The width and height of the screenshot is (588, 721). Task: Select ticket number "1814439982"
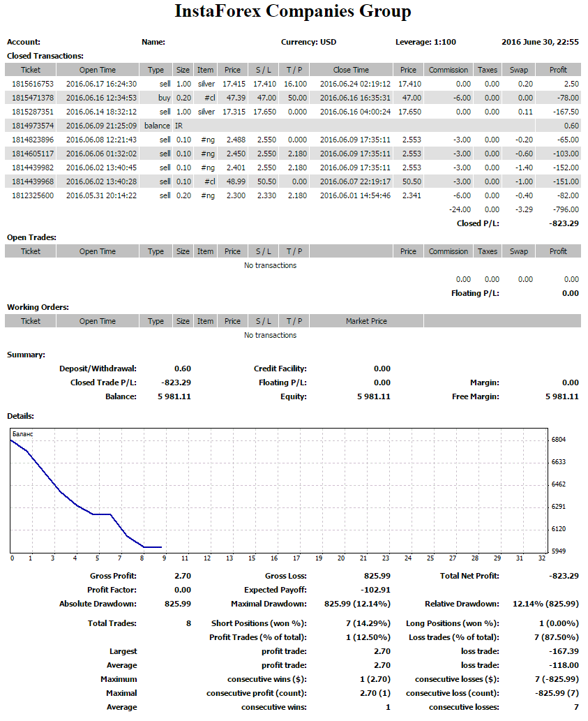tap(33, 168)
